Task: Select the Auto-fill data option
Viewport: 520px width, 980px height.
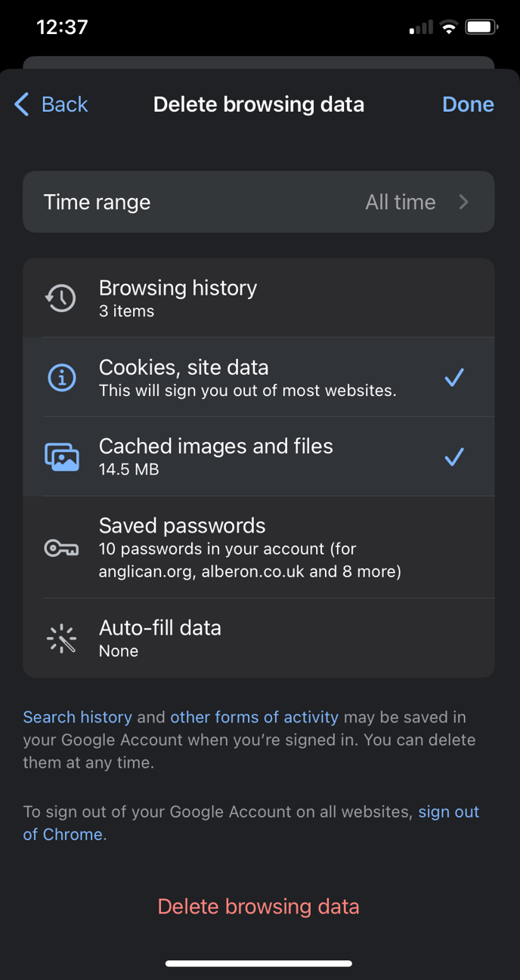Action: coord(258,638)
